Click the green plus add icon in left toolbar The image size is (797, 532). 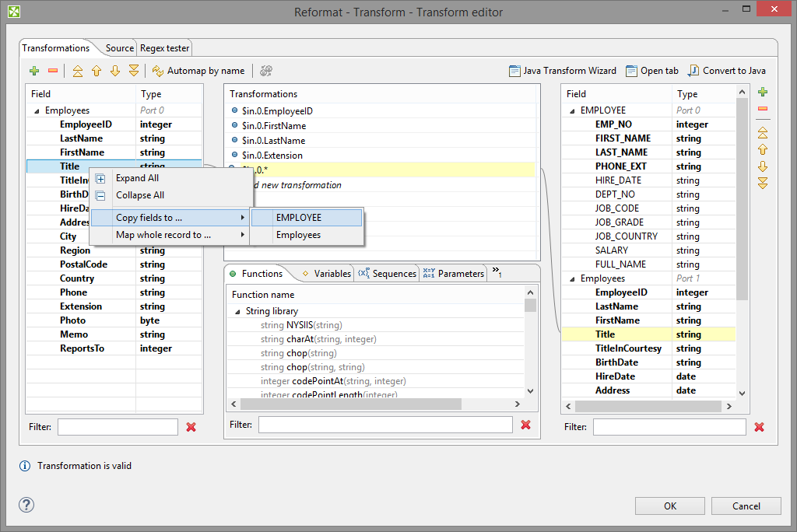34,71
